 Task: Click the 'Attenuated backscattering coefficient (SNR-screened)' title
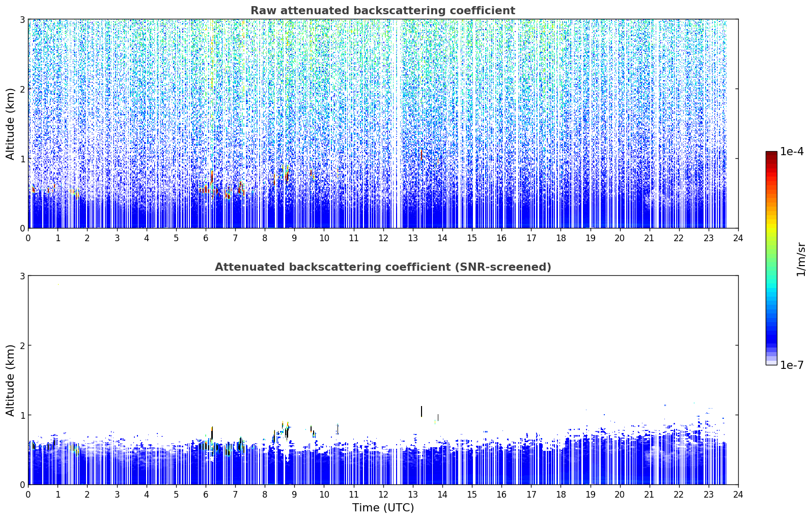pyautogui.click(x=383, y=267)
